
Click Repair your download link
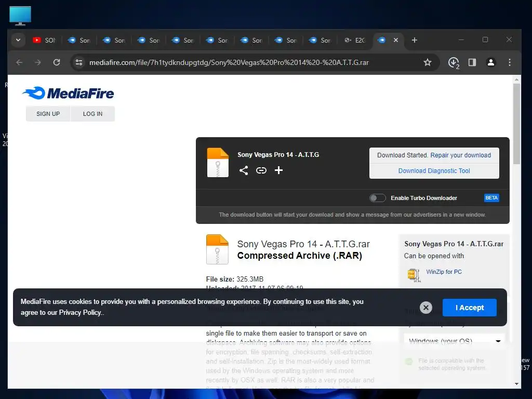[x=460, y=155]
